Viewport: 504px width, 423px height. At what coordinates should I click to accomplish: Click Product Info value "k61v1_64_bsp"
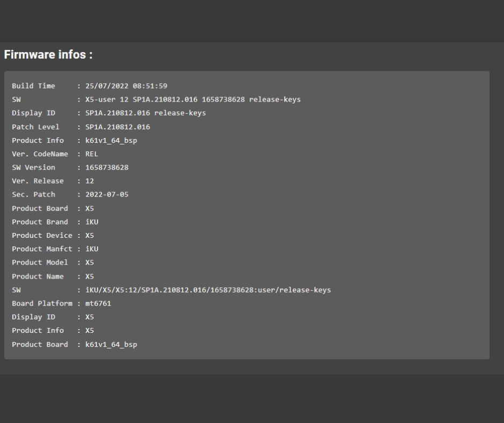(111, 140)
